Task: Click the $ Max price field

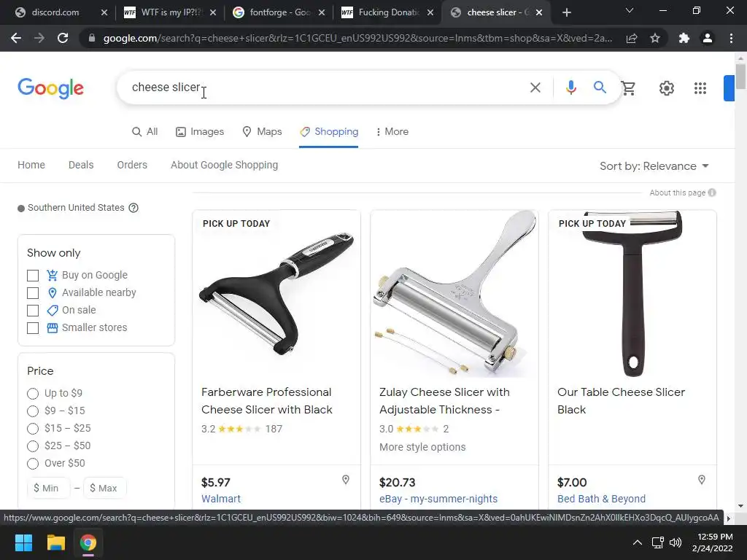Action: [105, 488]
